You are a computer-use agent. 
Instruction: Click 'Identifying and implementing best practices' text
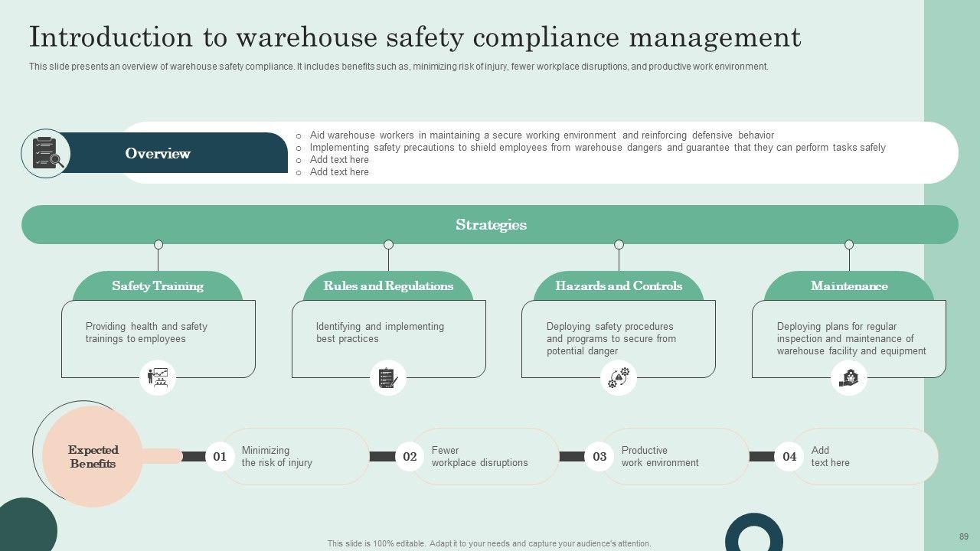tap(380, 333)
